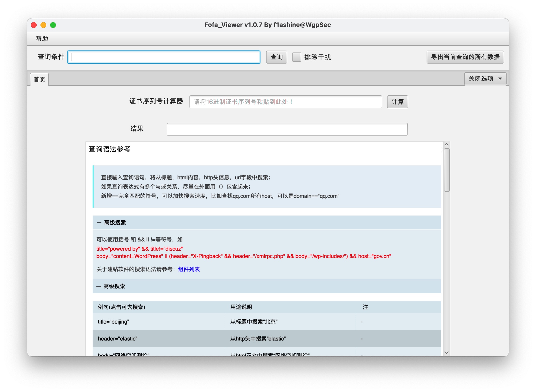Image resolution: width=536 pixels, height=392 pixels.
Task: Click the 查询 search button
Action: (276, 57)
